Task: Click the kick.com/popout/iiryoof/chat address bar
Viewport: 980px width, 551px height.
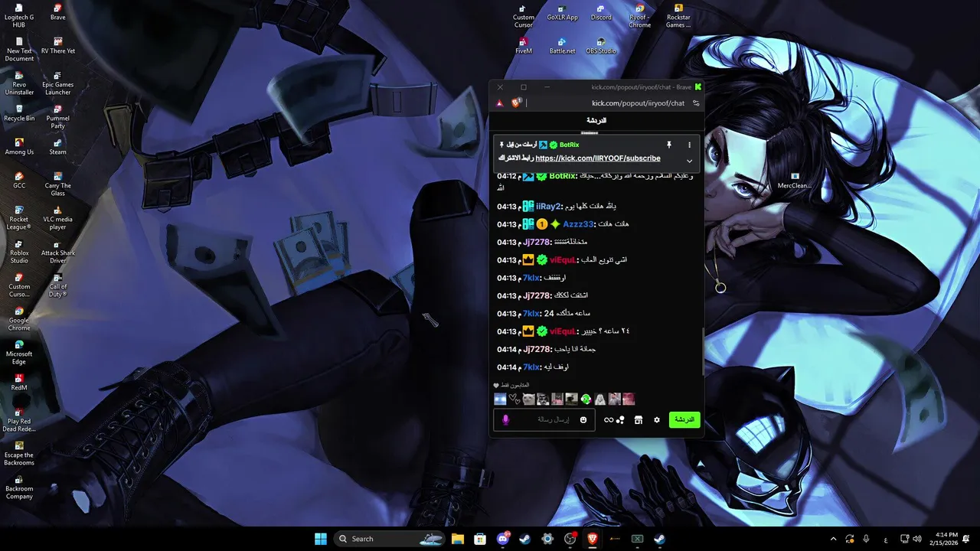Action: pyautogui.click(x=638, y=103)
